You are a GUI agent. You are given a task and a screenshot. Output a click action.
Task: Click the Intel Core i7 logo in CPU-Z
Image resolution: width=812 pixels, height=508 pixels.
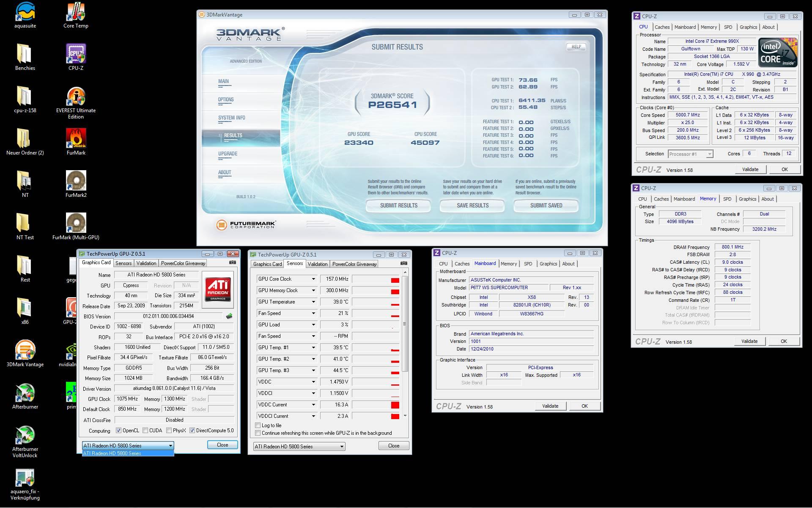point(778,52)
